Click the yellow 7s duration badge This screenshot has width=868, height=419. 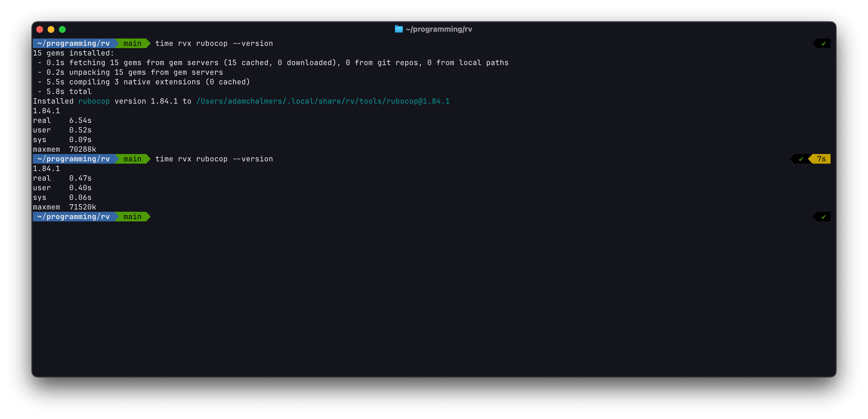point(821,159)
